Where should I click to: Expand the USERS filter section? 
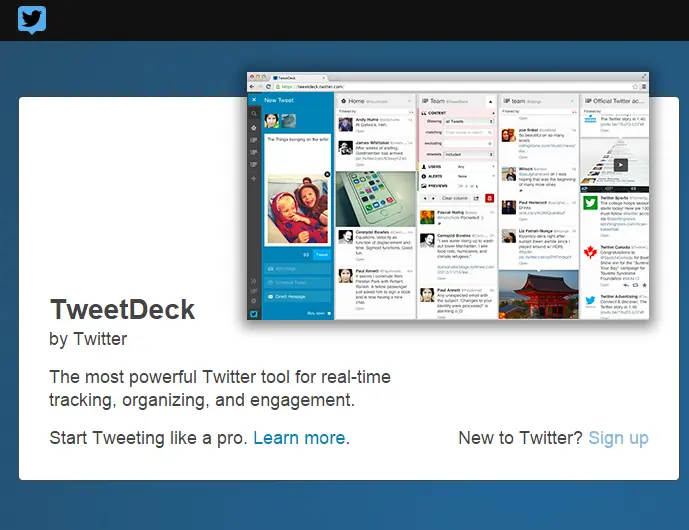457,167
